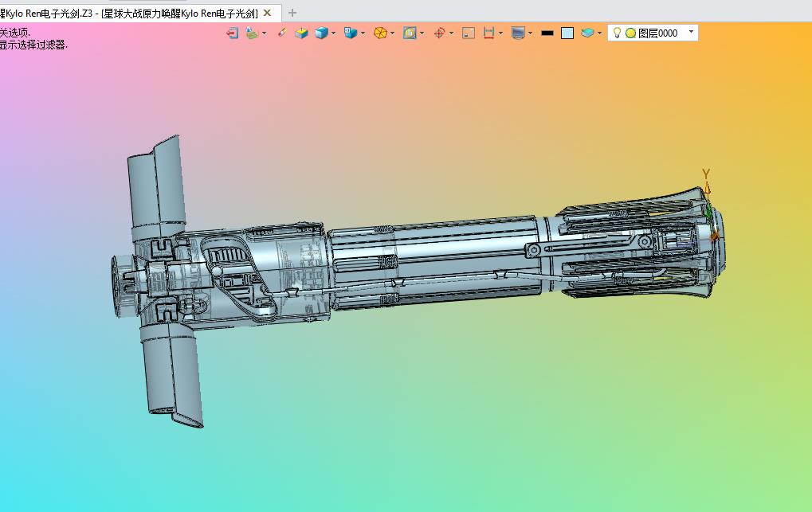The width and height of the screenshot is (812, 512).
Task: Select the lower crossguard blade emitter
Action: (x=172, y=375)
